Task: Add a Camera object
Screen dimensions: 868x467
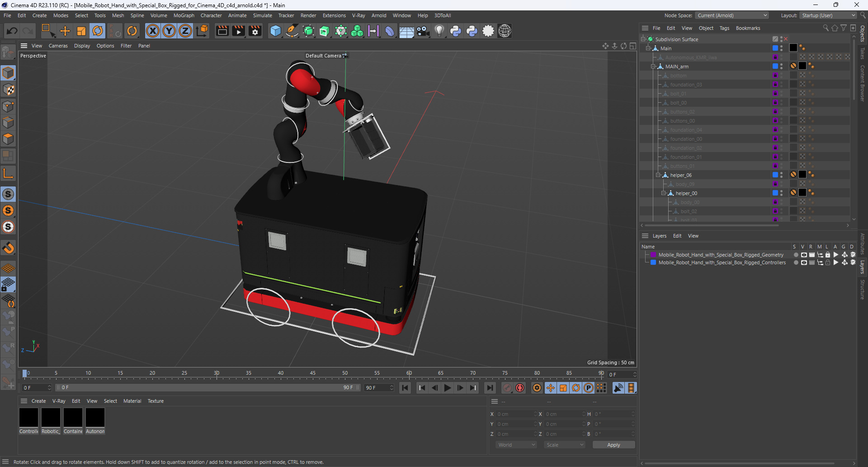Action: [x=423, y=31]
